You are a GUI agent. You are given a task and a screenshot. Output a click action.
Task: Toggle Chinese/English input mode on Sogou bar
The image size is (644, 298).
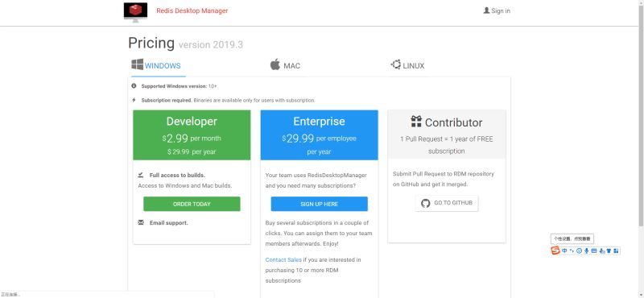[x=564, y=250]
